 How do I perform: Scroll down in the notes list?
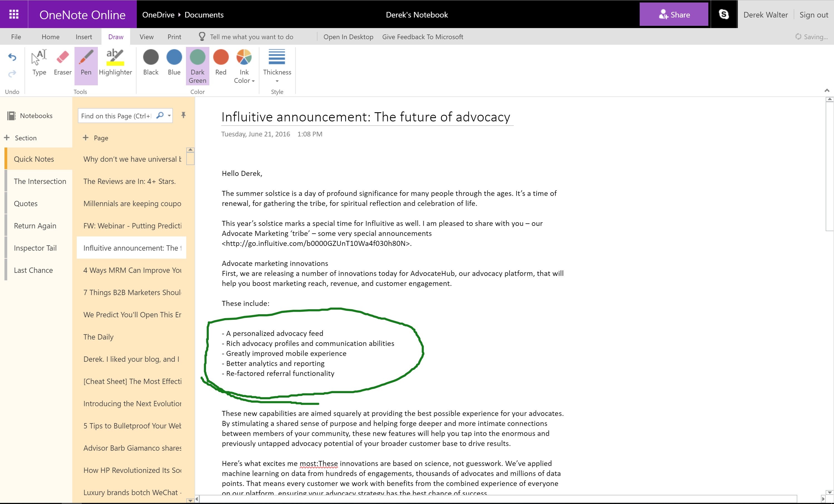tap(190, 499)
